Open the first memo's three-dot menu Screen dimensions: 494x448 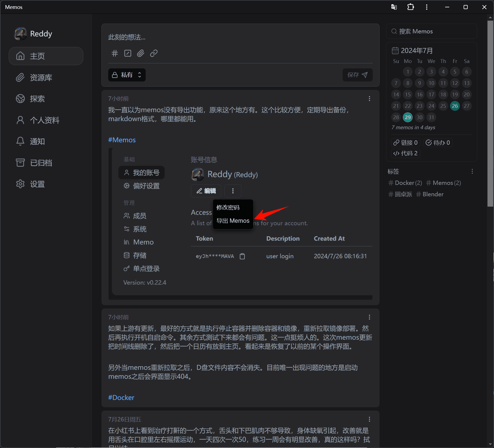pos(369,99)
